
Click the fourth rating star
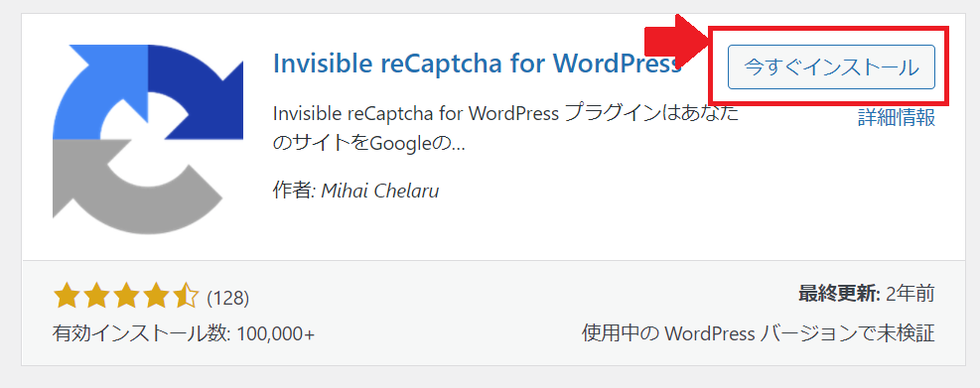[x=157, y=296]
